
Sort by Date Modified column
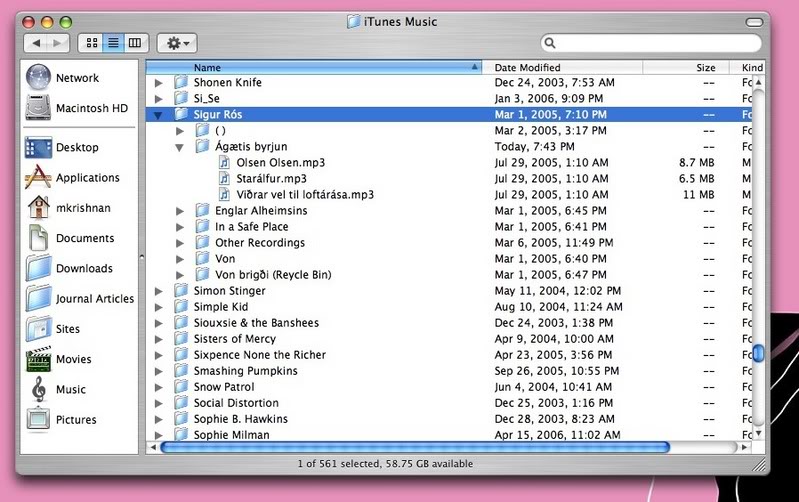coord(562,67)
